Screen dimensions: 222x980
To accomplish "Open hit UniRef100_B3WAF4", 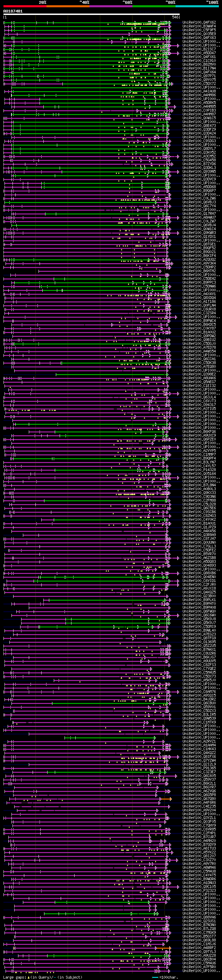I will point(199,26).
